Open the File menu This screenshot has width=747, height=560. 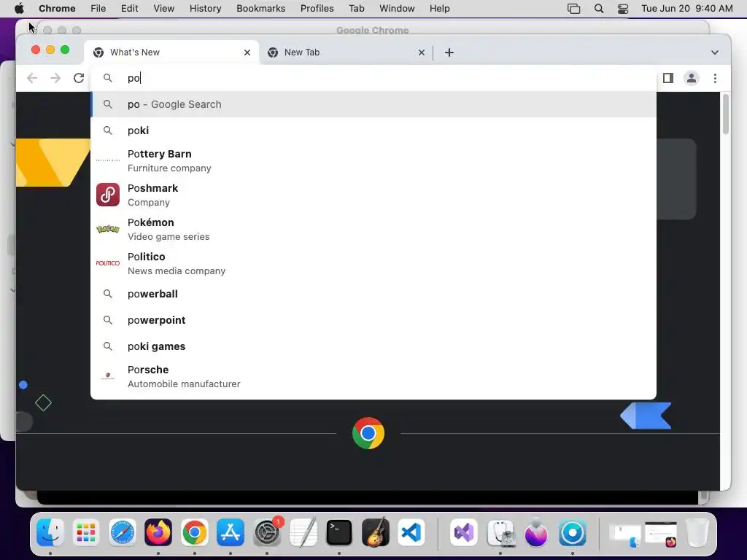(x=98, y=9)
